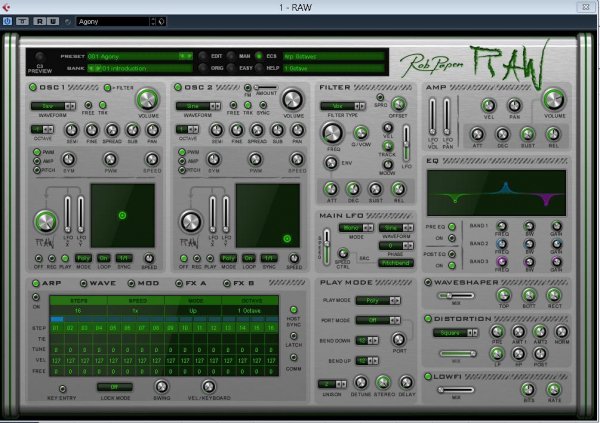The width and height of the screenshot is (600, 423).
Task: Enable OSC 2 Sync LED
Action: (263, 105)
